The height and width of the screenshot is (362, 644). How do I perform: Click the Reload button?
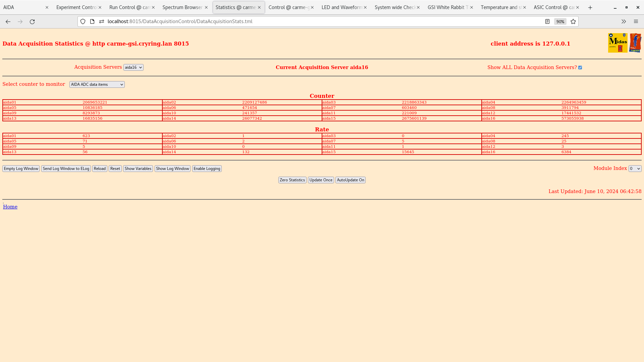[x=100, y=168]
